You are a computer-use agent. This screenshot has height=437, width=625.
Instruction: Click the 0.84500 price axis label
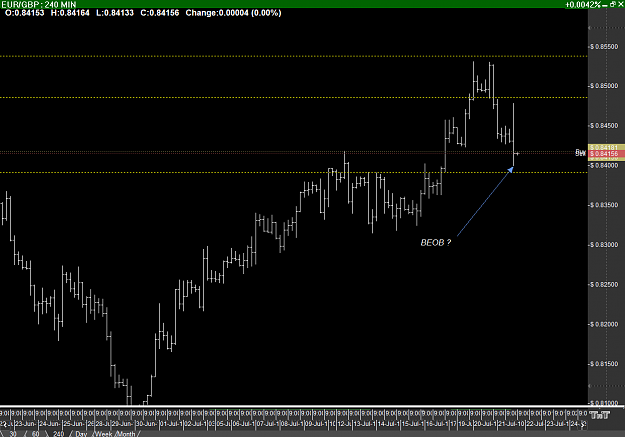604,126
